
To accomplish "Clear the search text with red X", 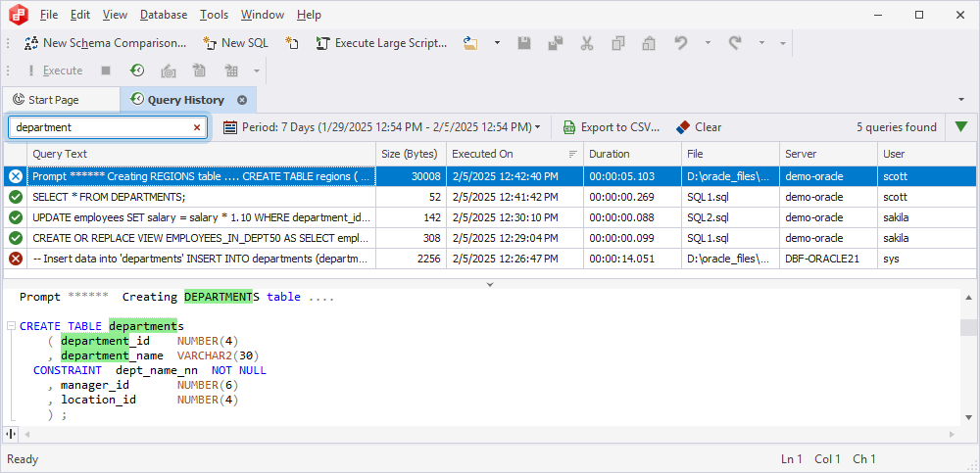I will tap(197, 127).
